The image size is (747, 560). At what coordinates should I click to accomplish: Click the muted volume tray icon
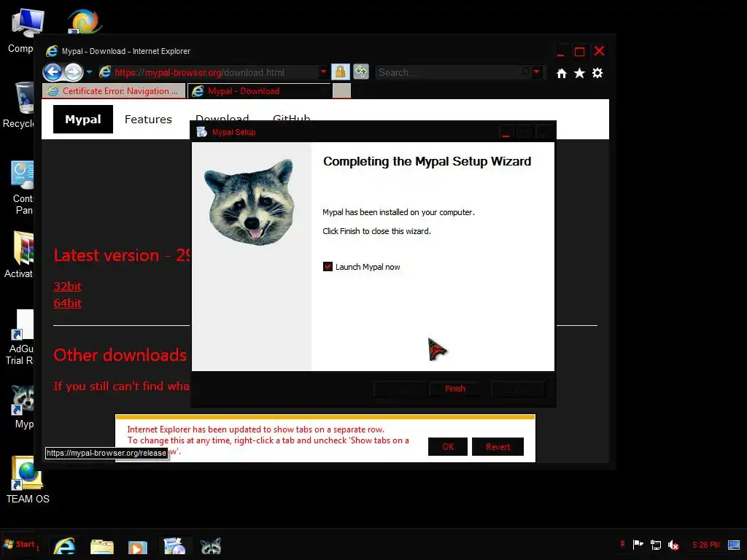(x=673, y=545)
